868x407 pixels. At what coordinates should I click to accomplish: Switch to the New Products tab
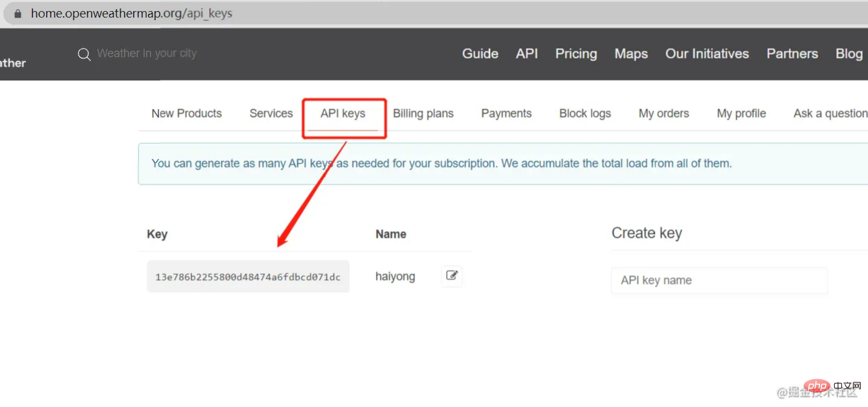186,114
